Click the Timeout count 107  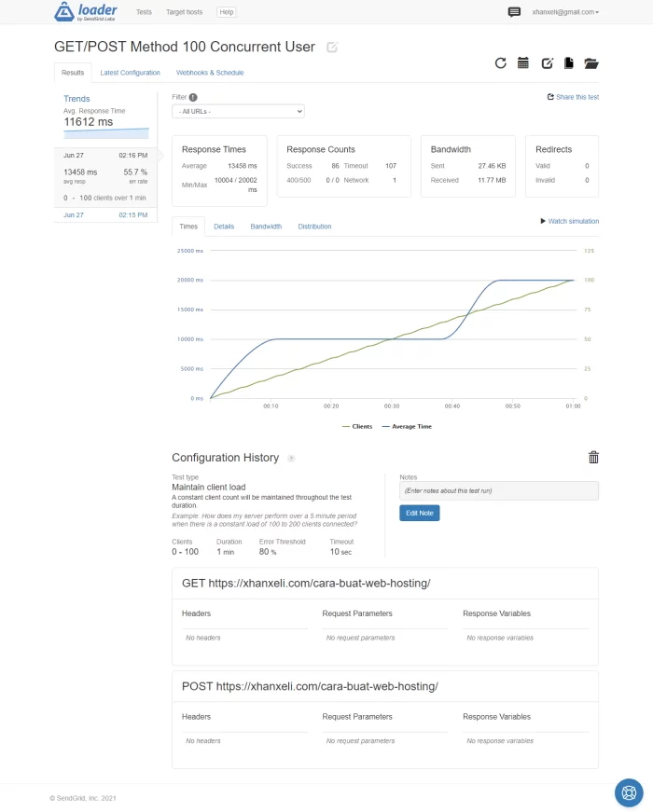[x=391, y=166]
